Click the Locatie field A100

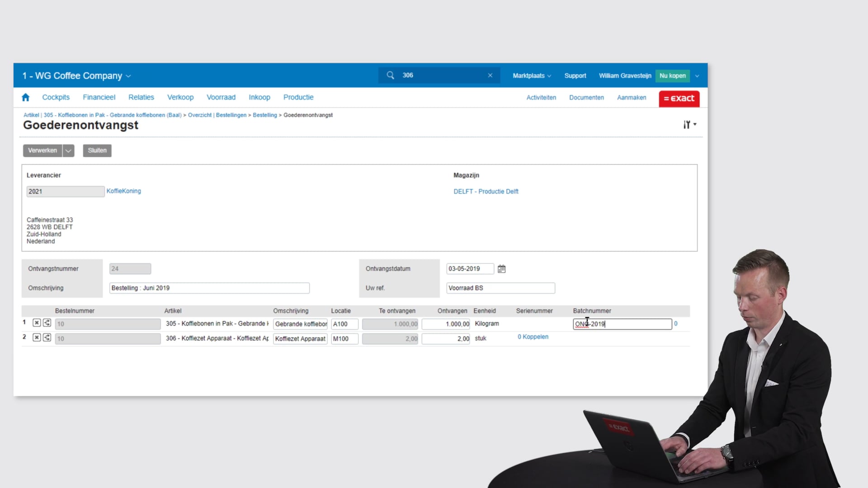point(344,324)
